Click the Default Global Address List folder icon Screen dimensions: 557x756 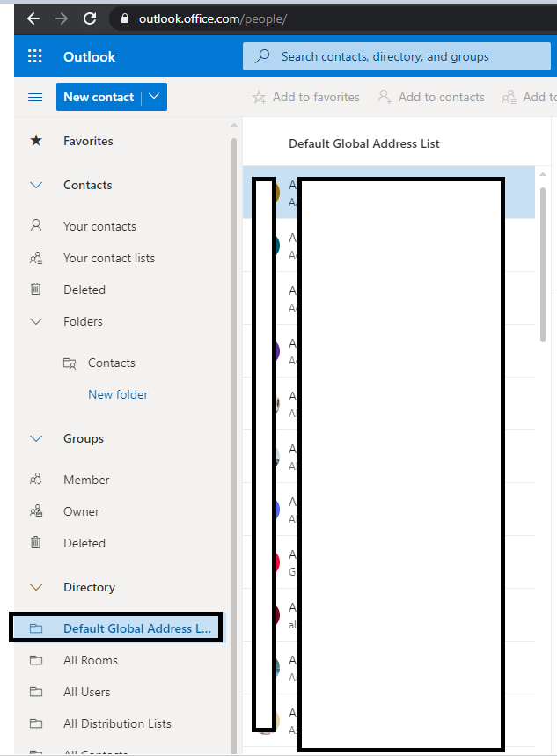coord(36,628)
